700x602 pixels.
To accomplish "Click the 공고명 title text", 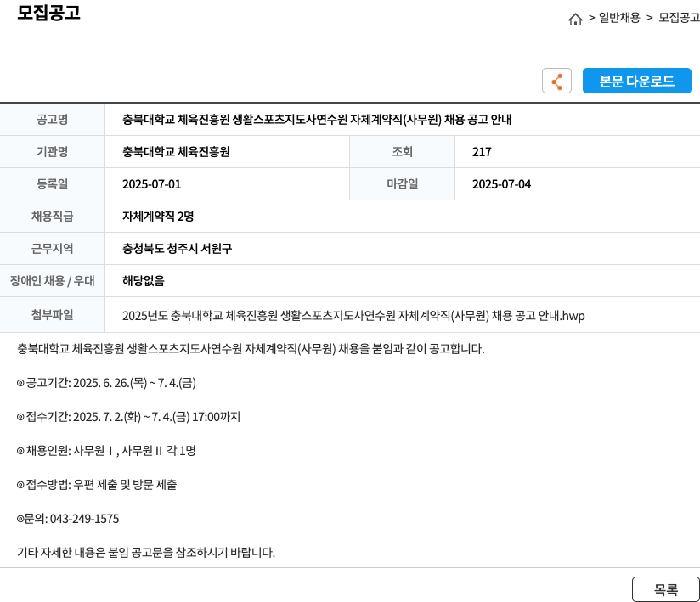I will coord(317,120).
